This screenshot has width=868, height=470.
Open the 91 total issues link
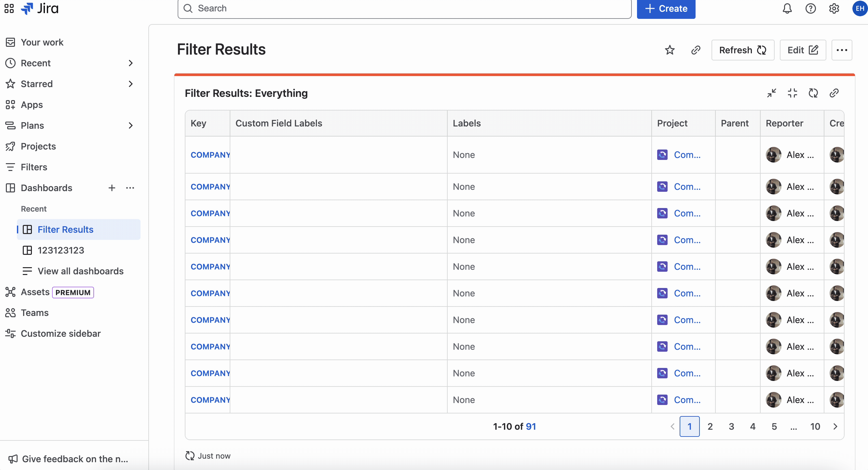click(531, 426)
